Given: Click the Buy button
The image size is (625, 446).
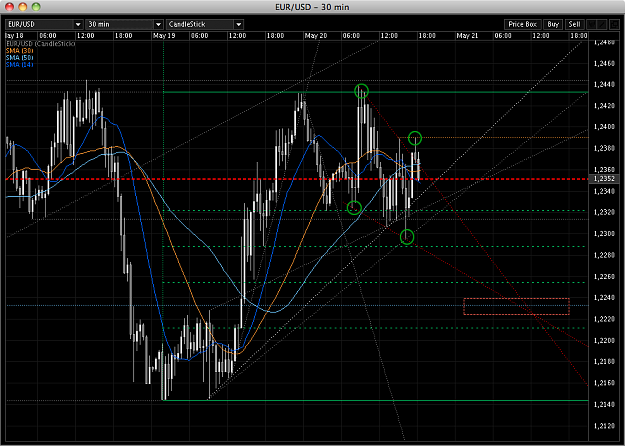Looking at the screenshot, I should tap(553, 24).
